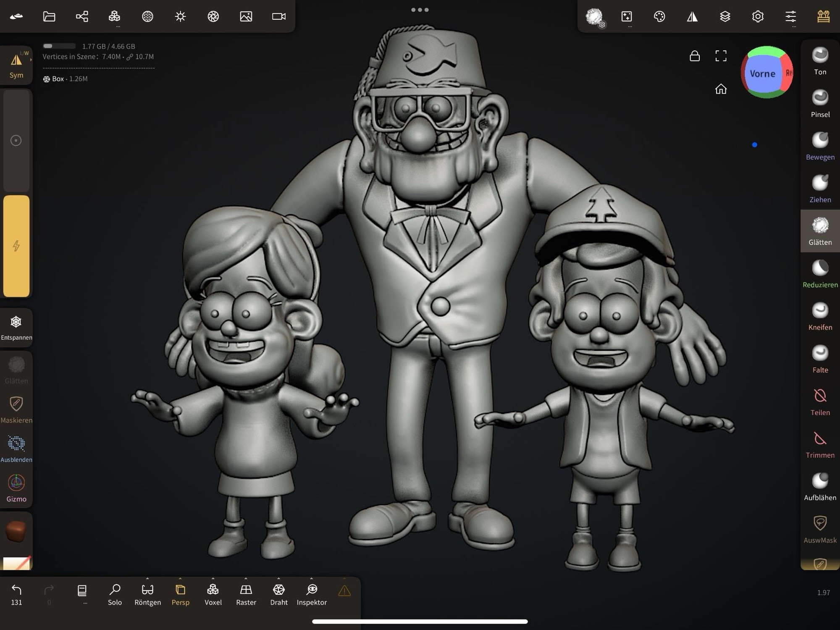Expand Voxel options arrow above it
The height and width of the screenshot is (630, 840).
point(213,578)
